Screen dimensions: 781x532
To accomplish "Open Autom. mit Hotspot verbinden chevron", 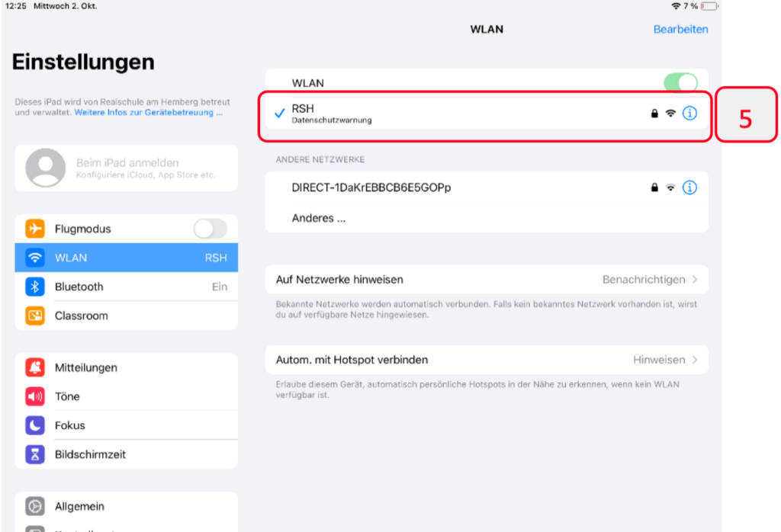I will [694, 360].
